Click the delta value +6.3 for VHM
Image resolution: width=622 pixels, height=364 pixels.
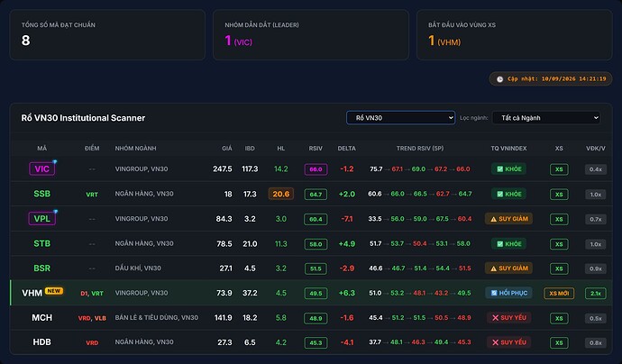347,293
